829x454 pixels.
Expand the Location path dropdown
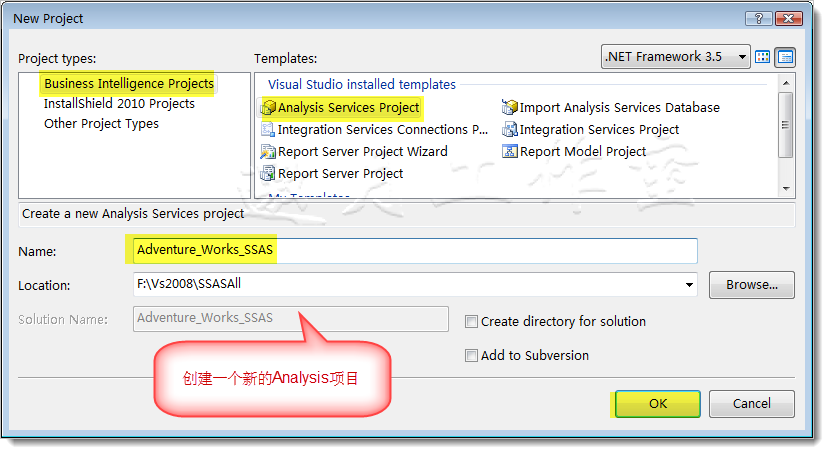click(689, 285)
